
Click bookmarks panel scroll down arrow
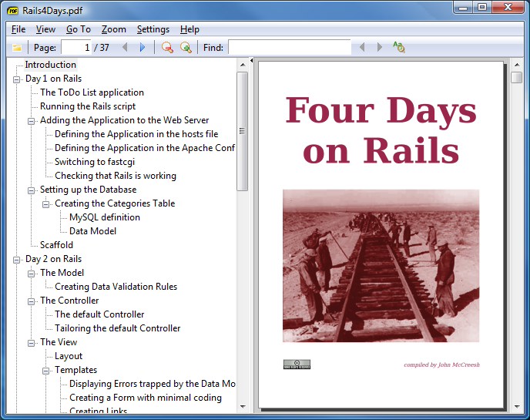tap(243, 406)
